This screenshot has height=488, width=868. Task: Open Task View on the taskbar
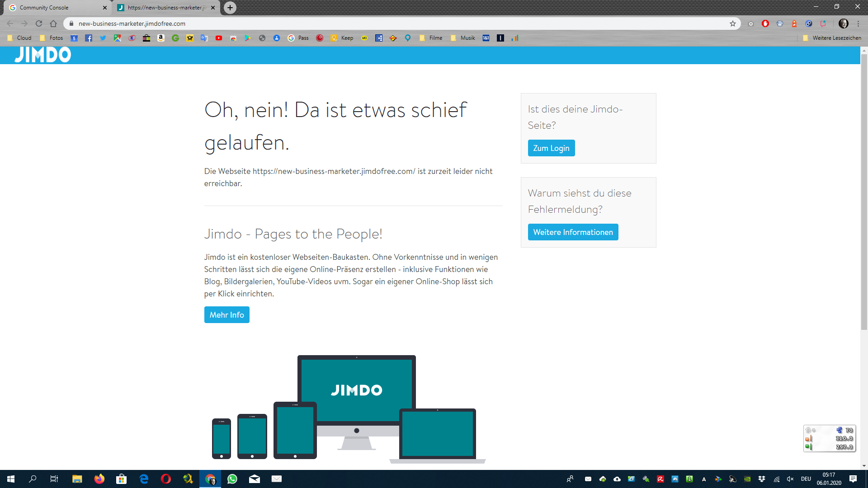click(54, 479)
